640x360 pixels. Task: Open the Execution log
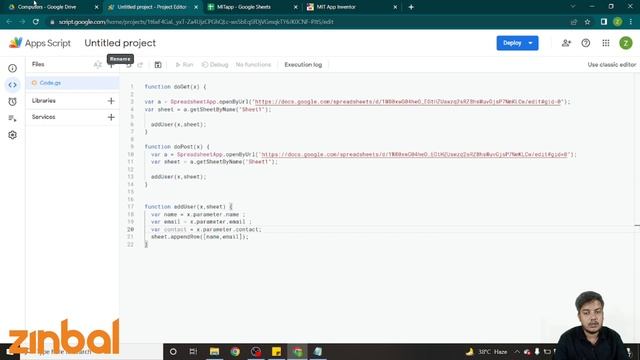point(303,65)
